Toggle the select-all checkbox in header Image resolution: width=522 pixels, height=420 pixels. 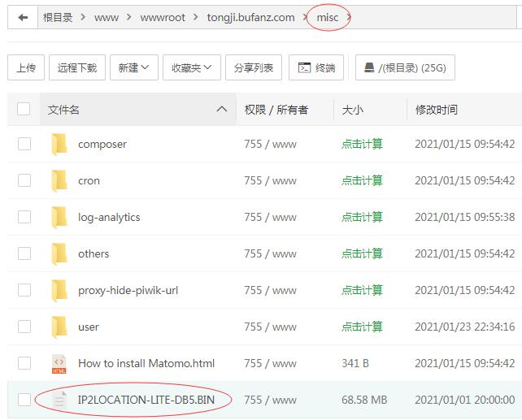click(24, 109)
